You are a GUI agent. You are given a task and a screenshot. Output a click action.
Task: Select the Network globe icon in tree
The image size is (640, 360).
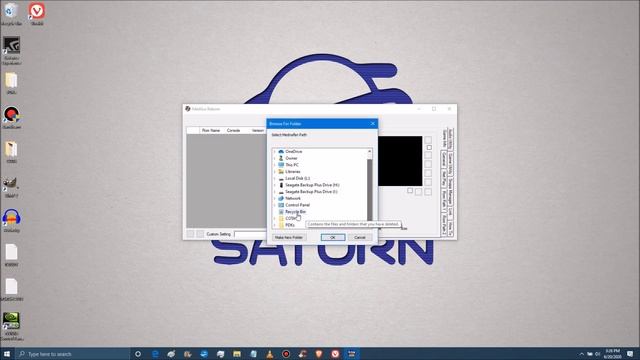[x=281, y=198]
